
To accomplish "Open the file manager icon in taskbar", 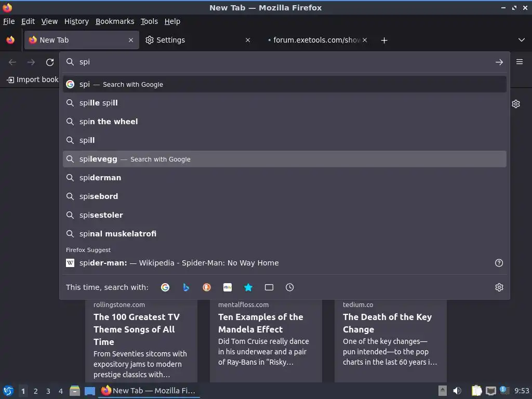I will click(75, 391).
